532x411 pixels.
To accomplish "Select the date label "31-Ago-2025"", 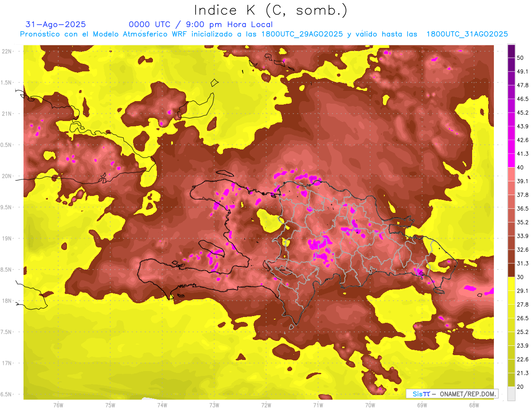I will 56,24.
